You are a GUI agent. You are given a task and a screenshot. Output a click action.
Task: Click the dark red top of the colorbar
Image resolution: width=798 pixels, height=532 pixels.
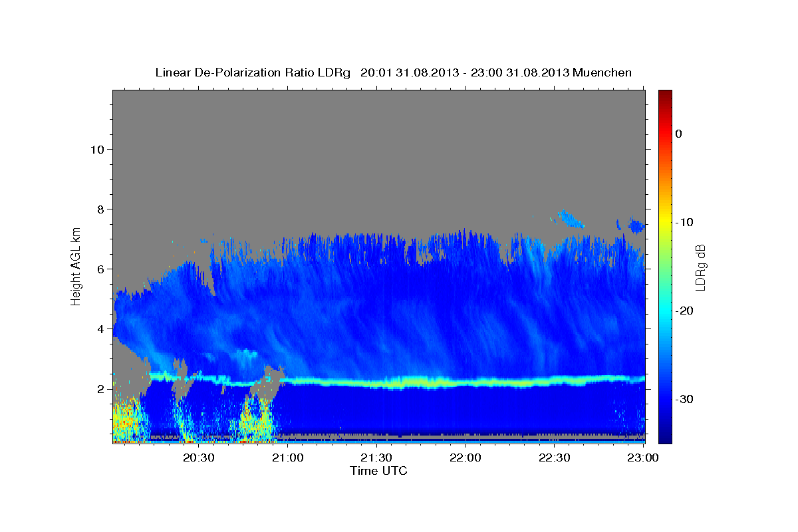pyautogui.click(x=665, y=96)
